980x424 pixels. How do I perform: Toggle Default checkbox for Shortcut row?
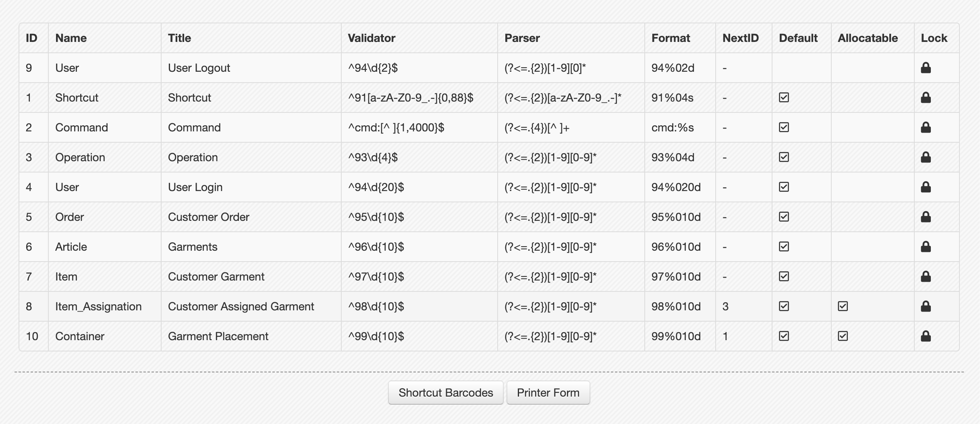(x=784, y=98)
